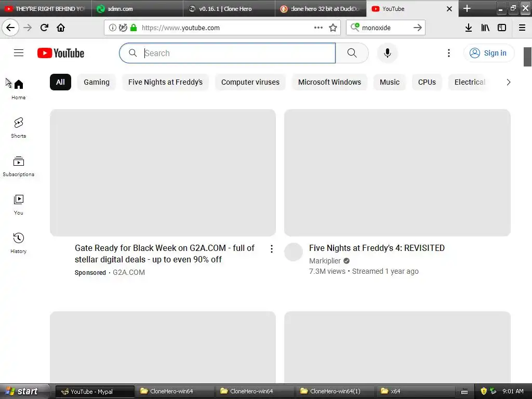Open History from the sidebar

click(19, 243)
